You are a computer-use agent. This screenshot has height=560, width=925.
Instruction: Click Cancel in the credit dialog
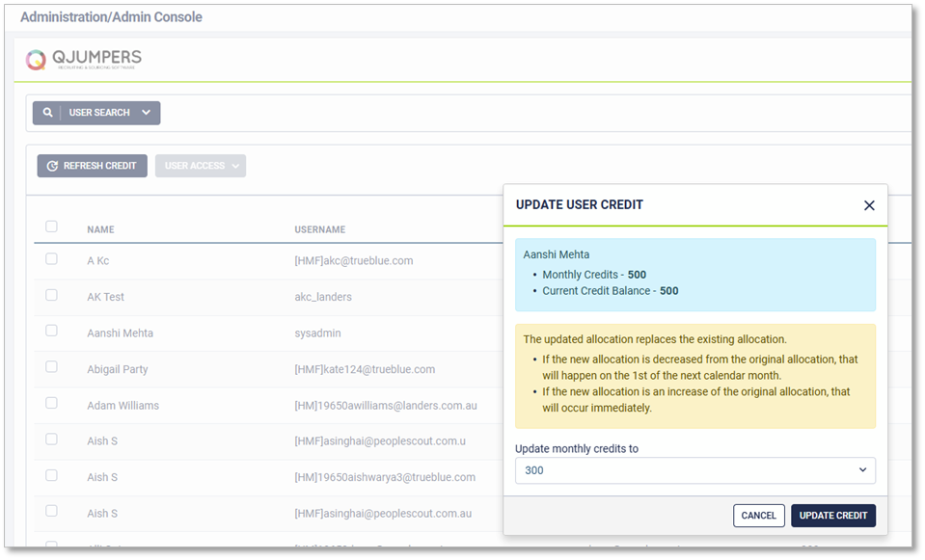pos(758,516)
